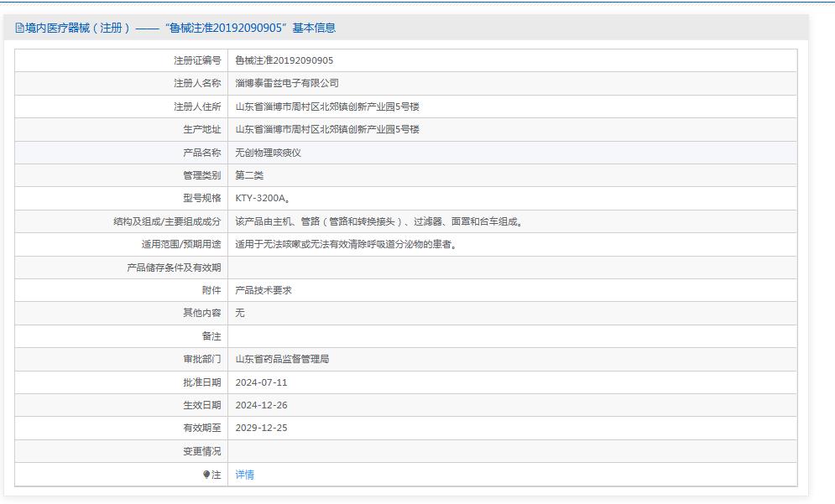Click attachment value 产品技术要求
The height and width of the screenshot is (504, 835).
pyautogui.click(x=264, y=290)
